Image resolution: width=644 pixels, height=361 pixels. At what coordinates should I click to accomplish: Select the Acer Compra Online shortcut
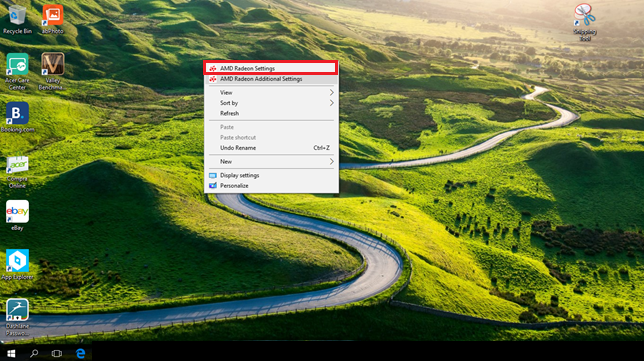coord(17,172)
